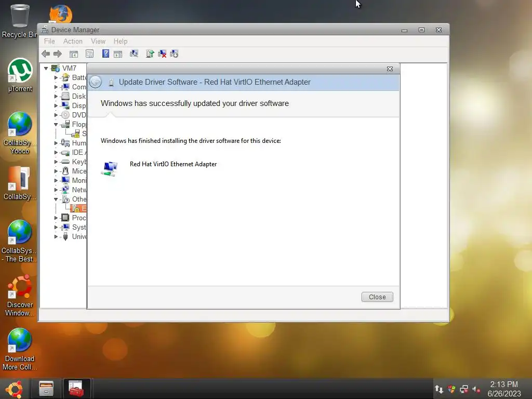Click the Disable device toolbar icon
Image resolution: width=532 pixels, height=399 pixels.
click(x=174, y=54)
